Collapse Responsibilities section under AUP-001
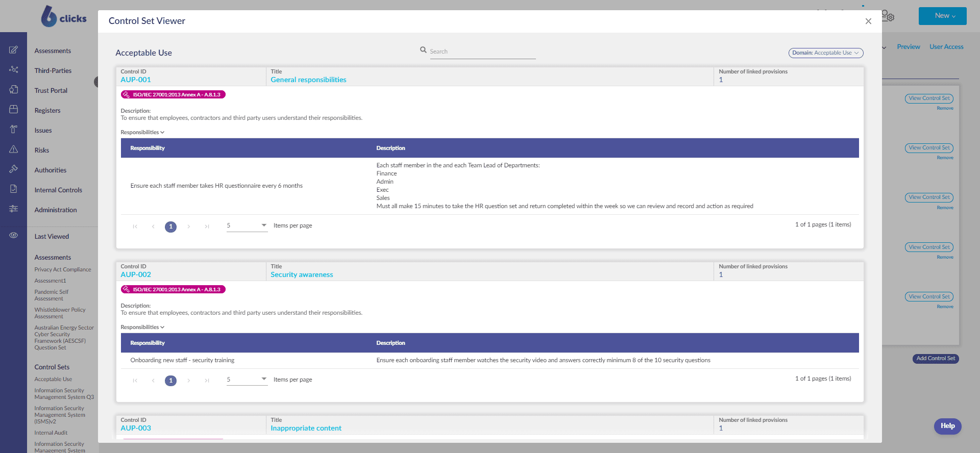Viewport: 980px width, 453px height. (x=142, y=133)
